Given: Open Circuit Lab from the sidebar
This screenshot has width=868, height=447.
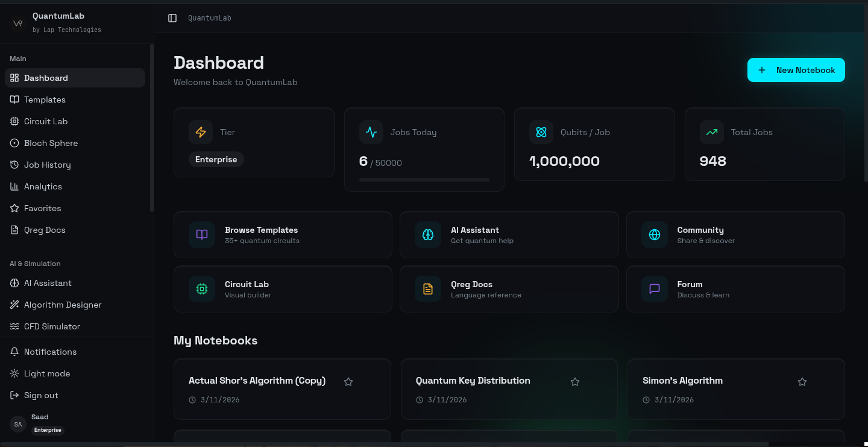Looking at the screenshot, I should (45, 121).
